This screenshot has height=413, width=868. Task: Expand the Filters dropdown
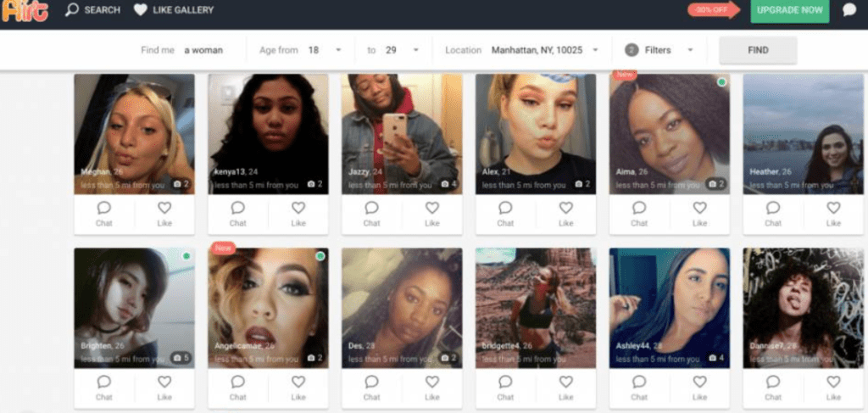pos(659,50)
